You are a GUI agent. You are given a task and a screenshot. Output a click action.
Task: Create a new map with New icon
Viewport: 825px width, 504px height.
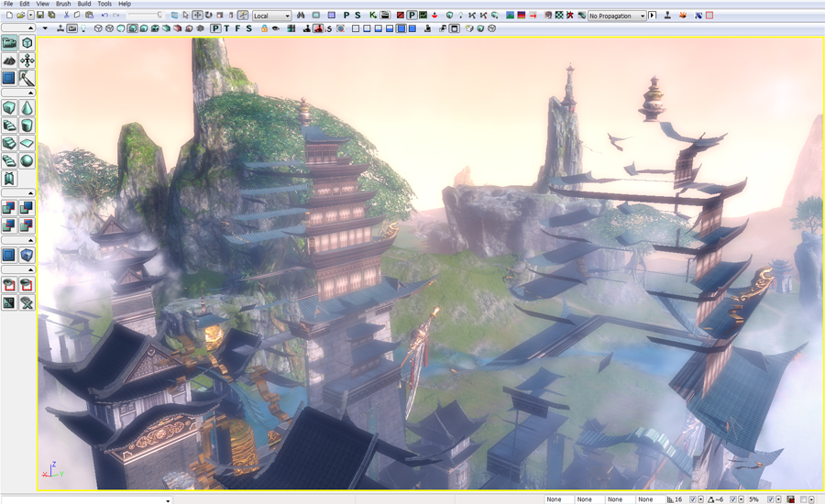pos(9,16)
